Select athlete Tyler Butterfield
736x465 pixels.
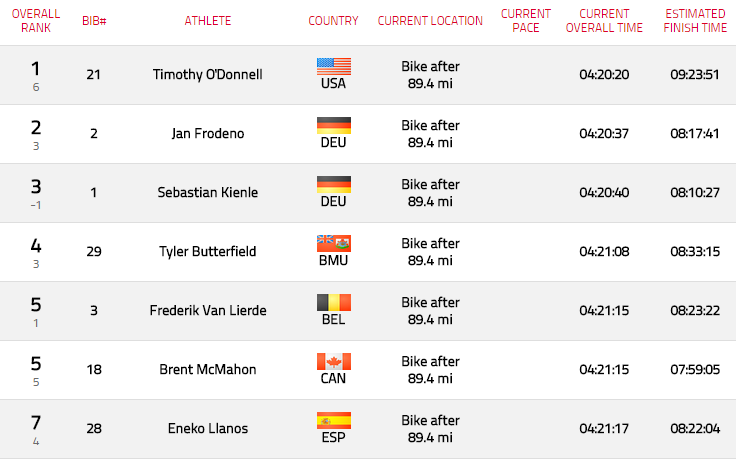pos(207,252)
